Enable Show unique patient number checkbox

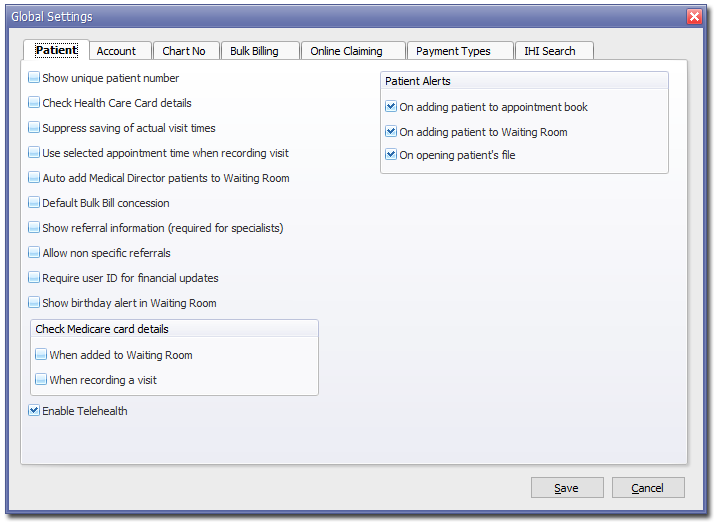pyautogui.click(x=34, y=78)
